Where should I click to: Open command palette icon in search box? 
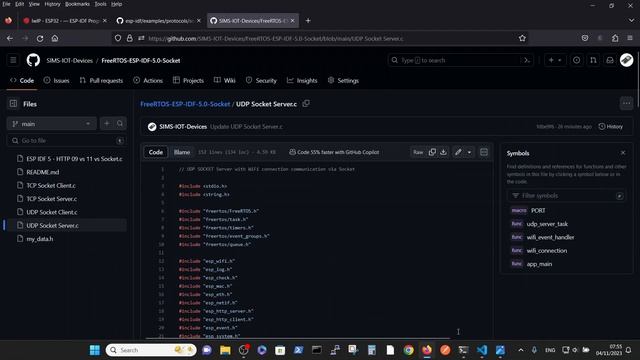pyautogui.click(x=527, y=60)
